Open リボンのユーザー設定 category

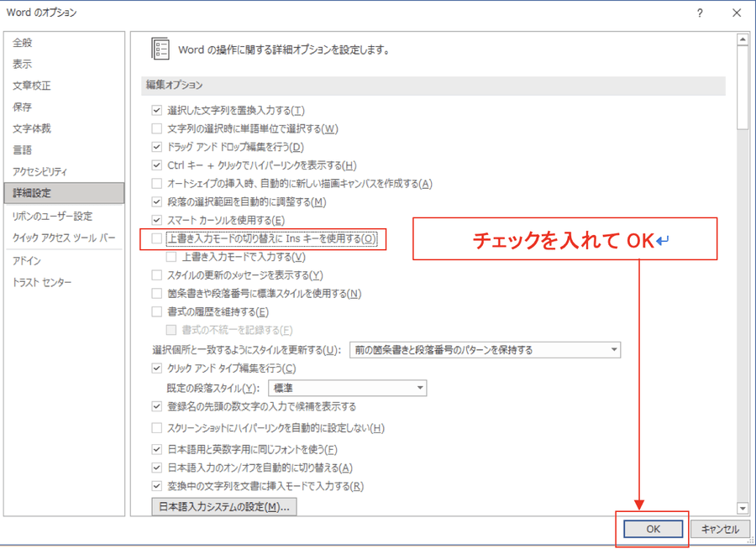64,217
